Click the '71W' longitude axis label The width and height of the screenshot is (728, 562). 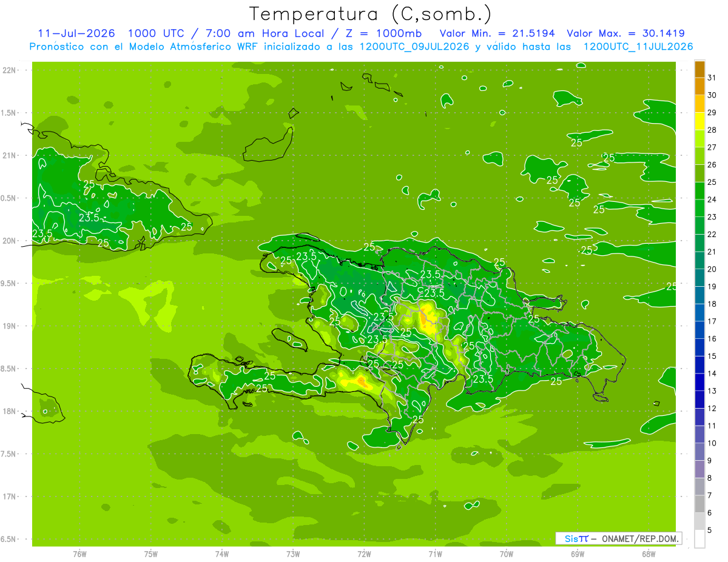click(435, 554)
